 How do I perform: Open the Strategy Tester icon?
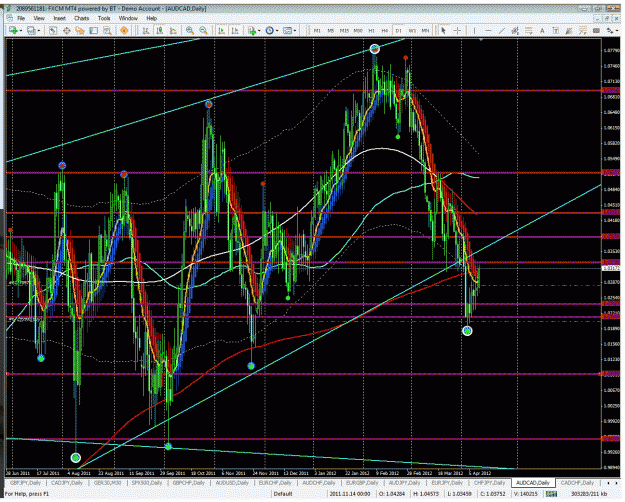click(107, 31)
